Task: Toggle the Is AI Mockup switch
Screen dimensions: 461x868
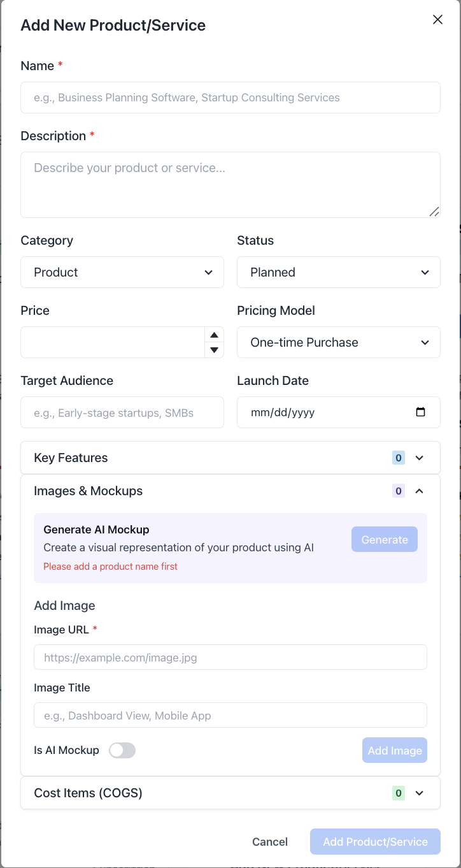Action: pos(122,750)
